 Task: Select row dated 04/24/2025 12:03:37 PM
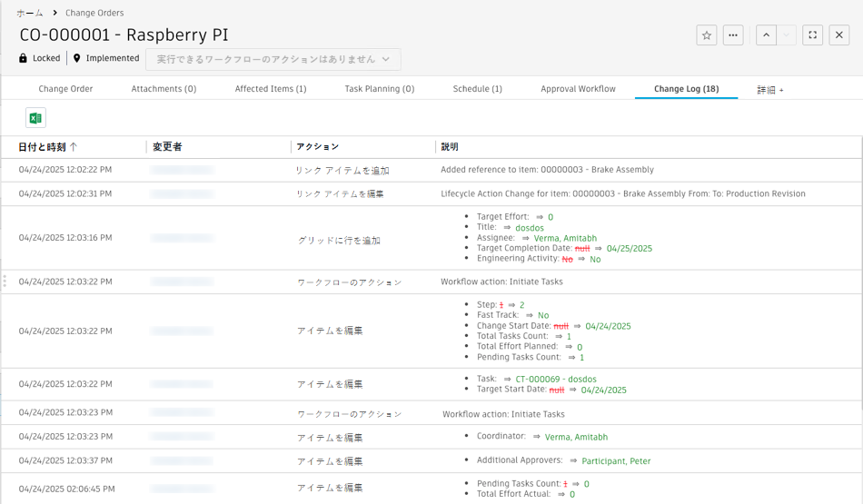431,461
